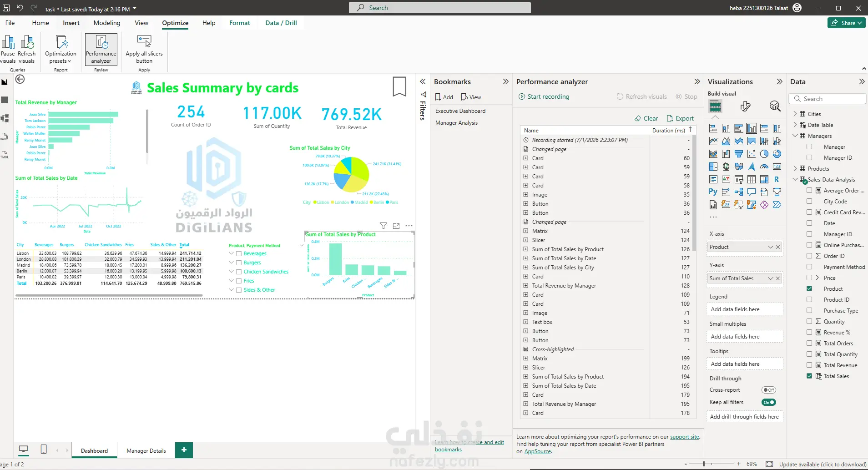This screenshot has height=470, width=868.
Task: Open the Report view from left sidebar
Action: click(x=5, y=82)
